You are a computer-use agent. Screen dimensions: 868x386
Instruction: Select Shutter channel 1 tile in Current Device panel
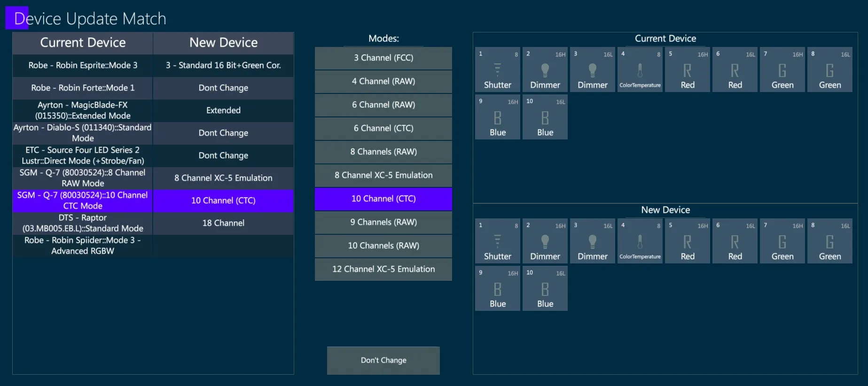tap(498, 69)
